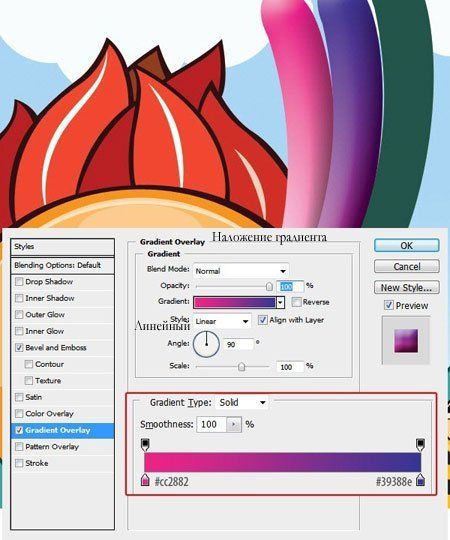Click the OK button
450x540 pixels.
pos(407,246)
